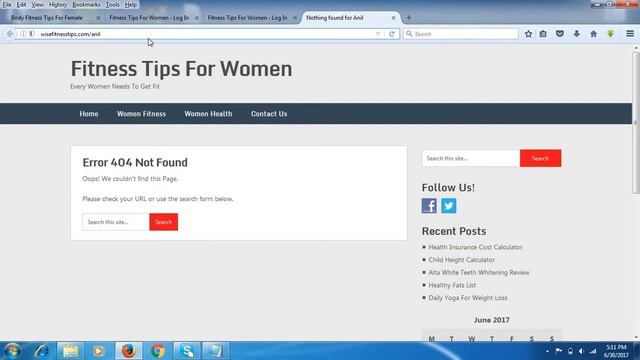The width and height of the screenshot is (640, 360).
Task: Open 'Healthy Fats List' recent post
Action: (x=452, y=285)
